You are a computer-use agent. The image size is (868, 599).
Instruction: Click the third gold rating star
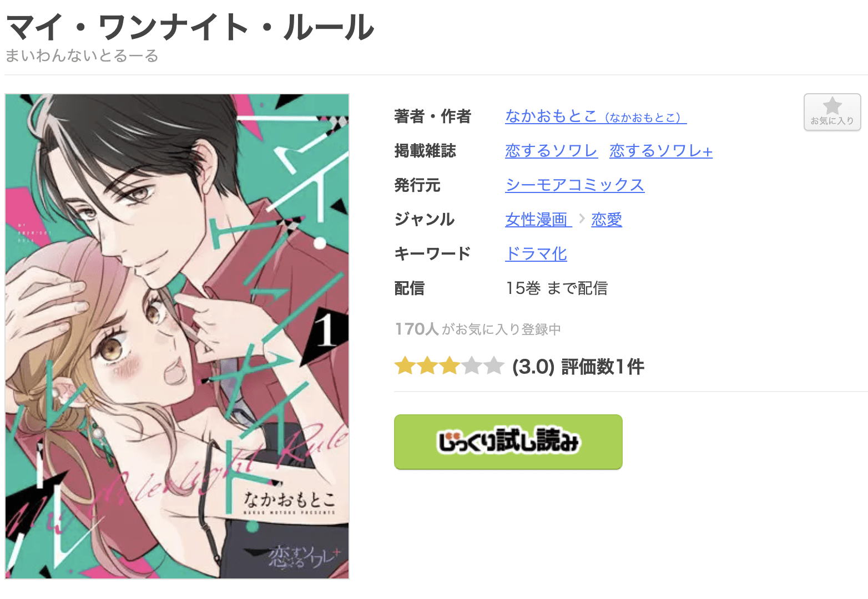449,366
